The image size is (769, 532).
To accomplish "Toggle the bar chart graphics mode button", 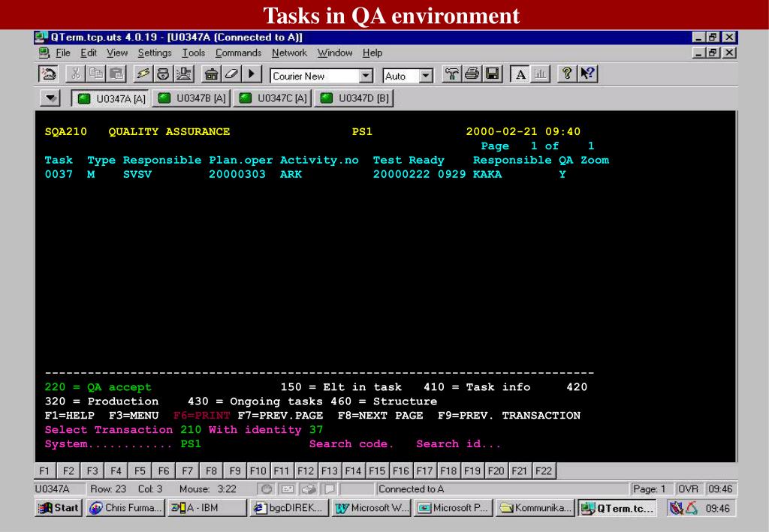I will (x=538, y=76).
